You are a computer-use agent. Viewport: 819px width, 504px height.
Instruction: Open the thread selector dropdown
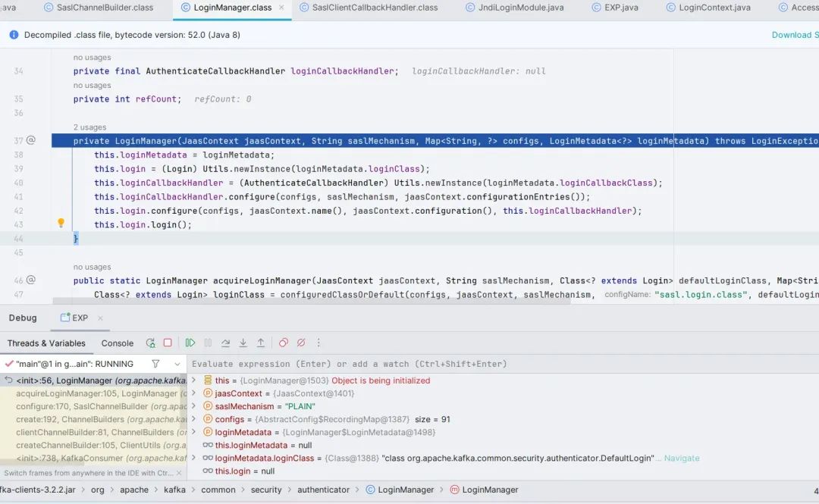click(x=177, y=364)
